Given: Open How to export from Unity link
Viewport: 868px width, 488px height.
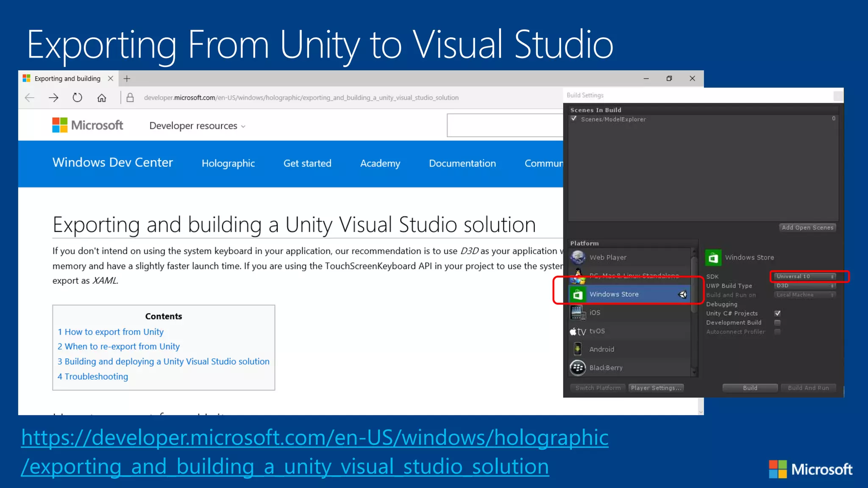Looking at the screenshot, I should [111, 332].
